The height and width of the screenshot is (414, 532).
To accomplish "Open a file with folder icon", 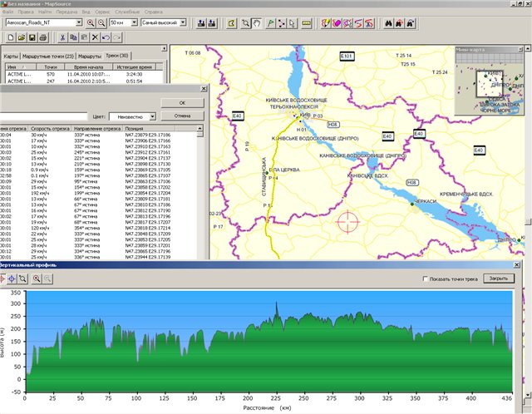I will [22, 37].
